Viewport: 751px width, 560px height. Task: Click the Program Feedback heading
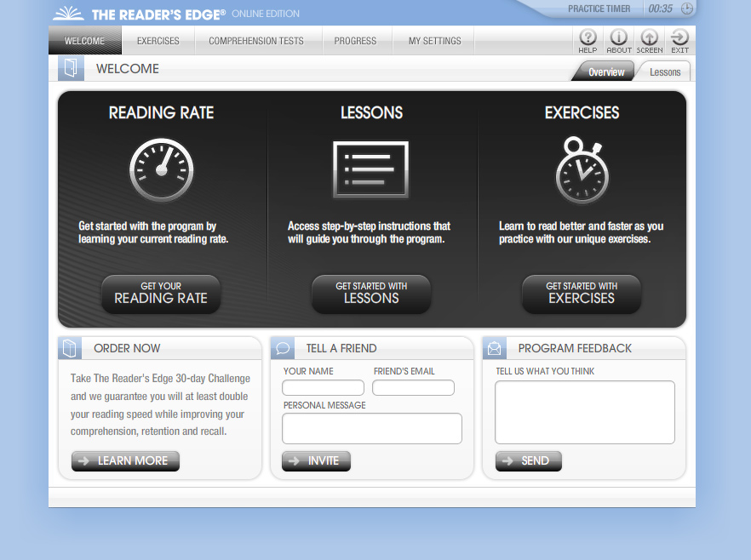point(575,348)
